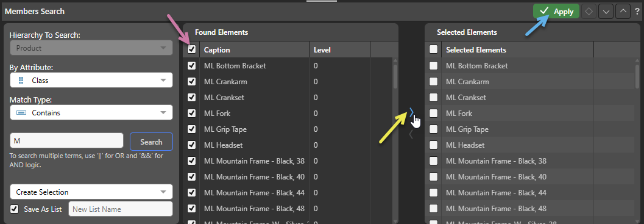The image size is (644, 224).
Task: Click the remove-from-selected left arrow
Action: 411,134
